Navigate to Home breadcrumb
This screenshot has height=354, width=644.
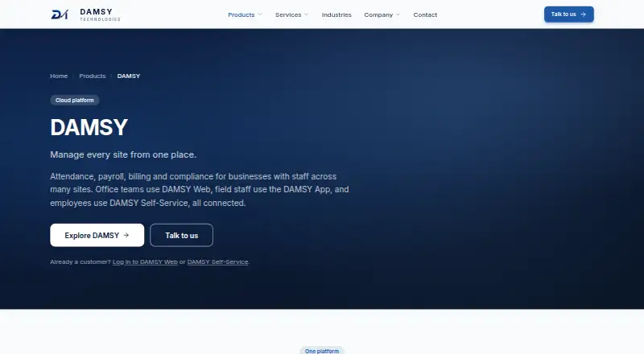59,76
